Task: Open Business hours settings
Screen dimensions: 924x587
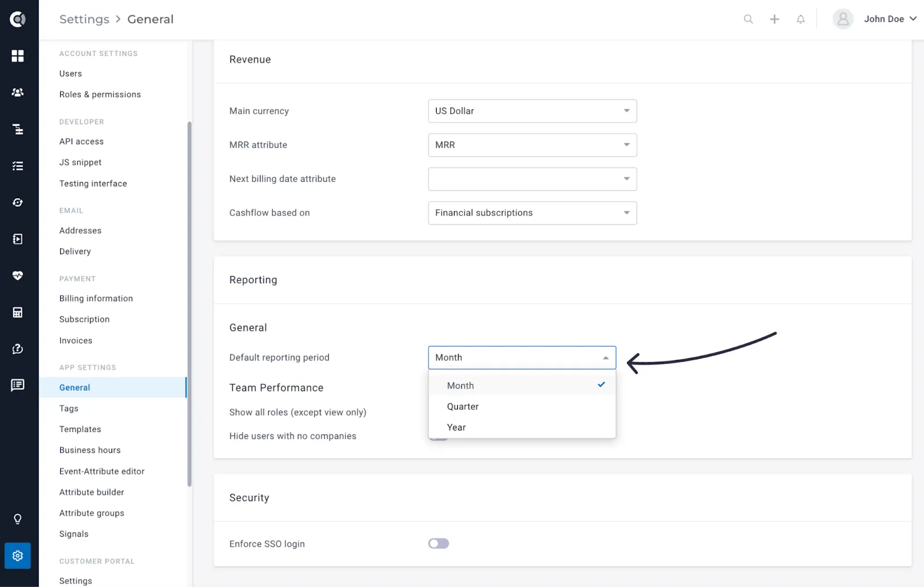Action: (x=90, y=450)
